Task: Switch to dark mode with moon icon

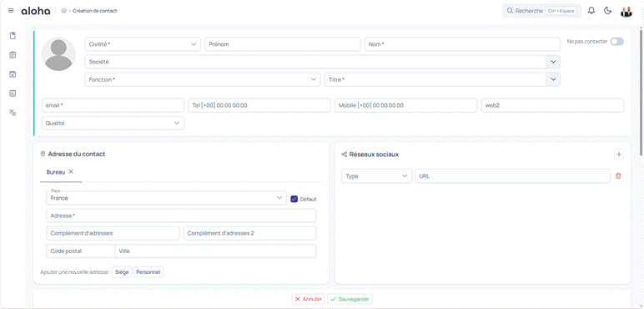Action: (x=608, y=11)
